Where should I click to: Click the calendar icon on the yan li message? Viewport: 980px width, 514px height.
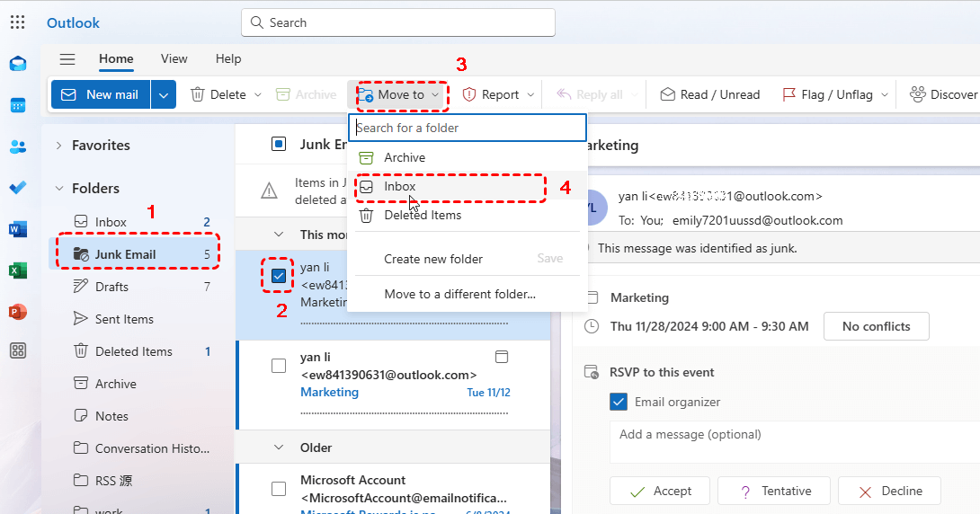[502, 357]
